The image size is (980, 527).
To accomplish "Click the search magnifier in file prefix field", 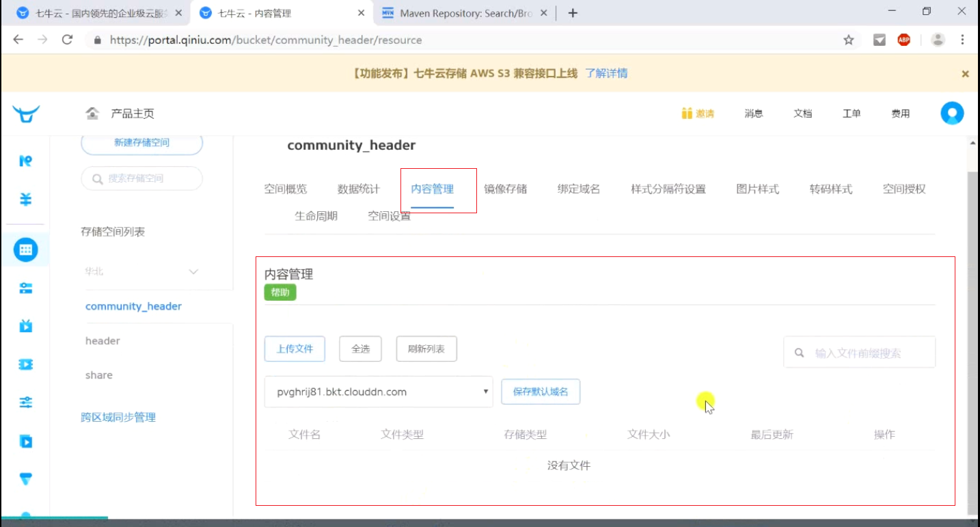I will pyautogui.click(x=799, y=353).
